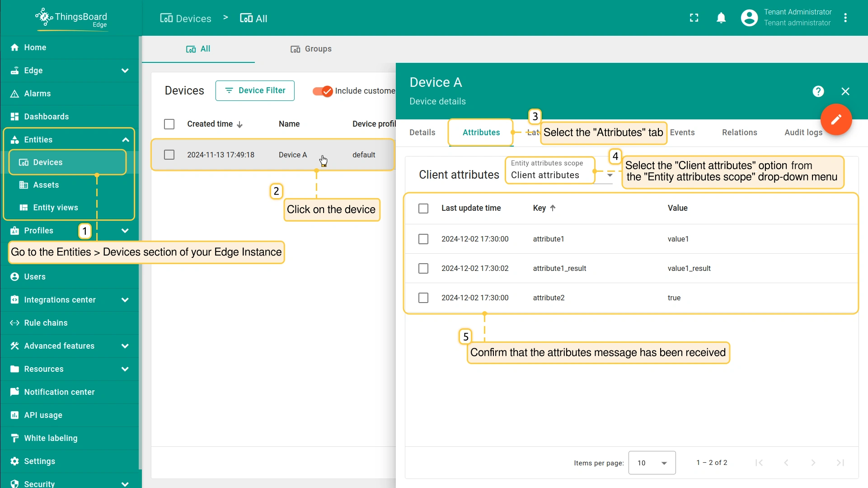Image resolution: width=868 pixels, height=488 pixels.
Task: Select the Device A row checkbox
Action: [x=169, y=155]
